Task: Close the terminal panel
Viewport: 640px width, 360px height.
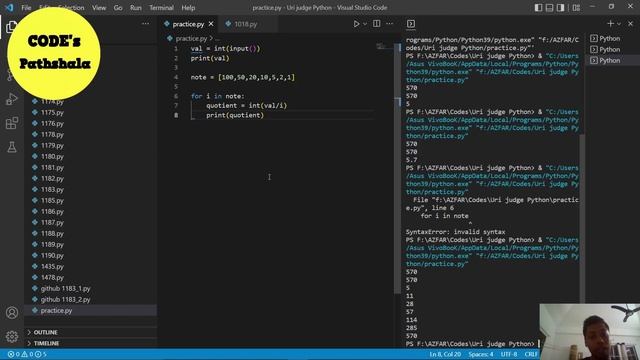Action: [630, 24]
